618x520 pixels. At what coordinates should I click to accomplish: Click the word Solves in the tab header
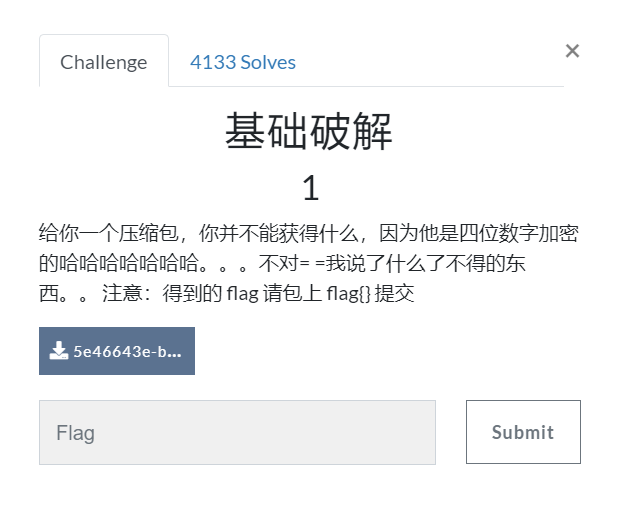click(x=268, y=62)
